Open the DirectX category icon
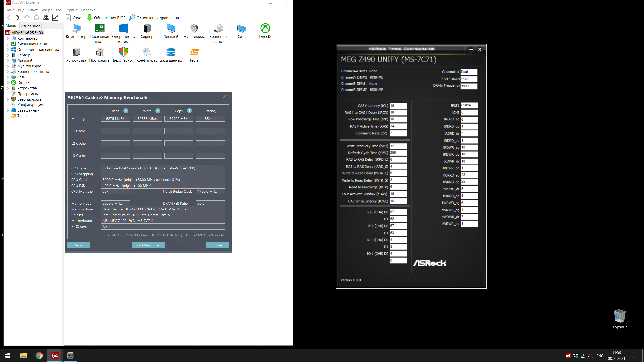The width and height of the screenshot is (644, 362). (265, 29)
